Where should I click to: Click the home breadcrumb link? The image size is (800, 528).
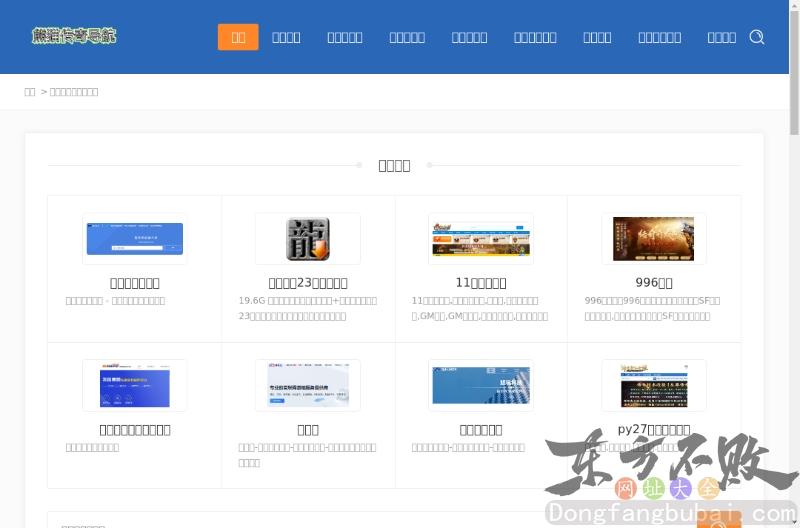30,92
